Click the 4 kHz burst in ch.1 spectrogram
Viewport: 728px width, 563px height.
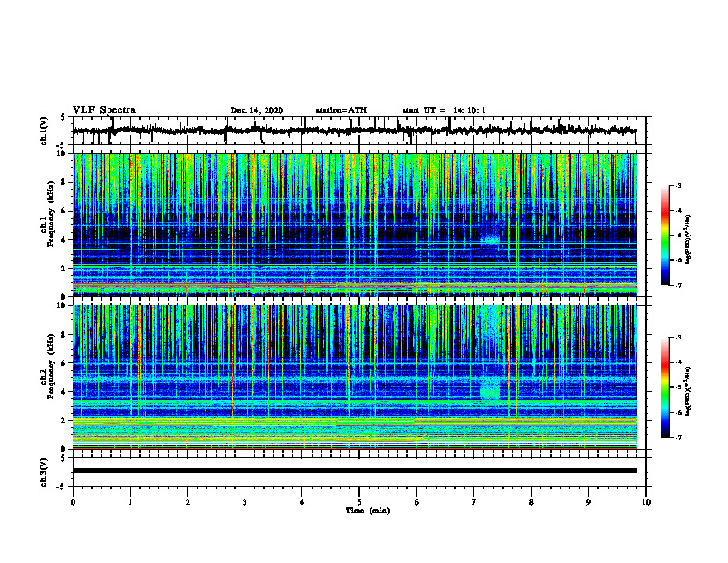pos(490,240)
